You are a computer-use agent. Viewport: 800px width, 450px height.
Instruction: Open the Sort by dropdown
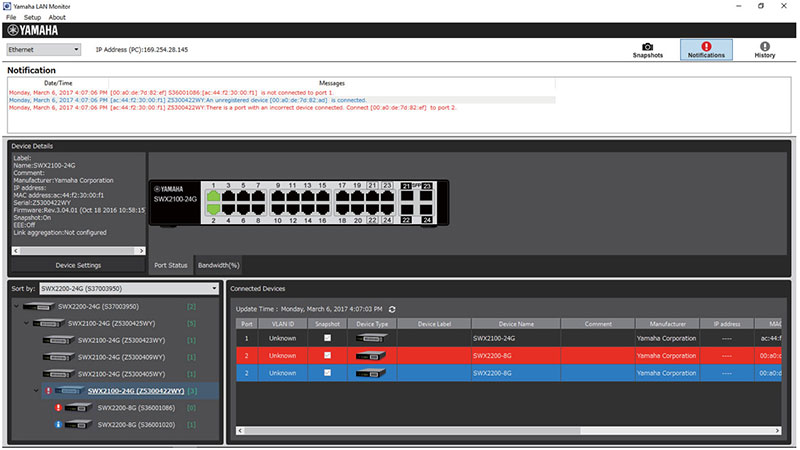coord(129,289)
